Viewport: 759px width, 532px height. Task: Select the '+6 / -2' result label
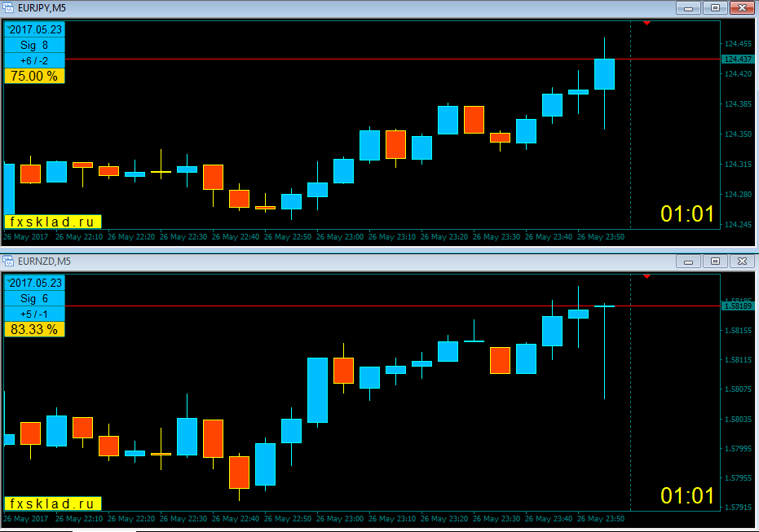click(34, 60)
